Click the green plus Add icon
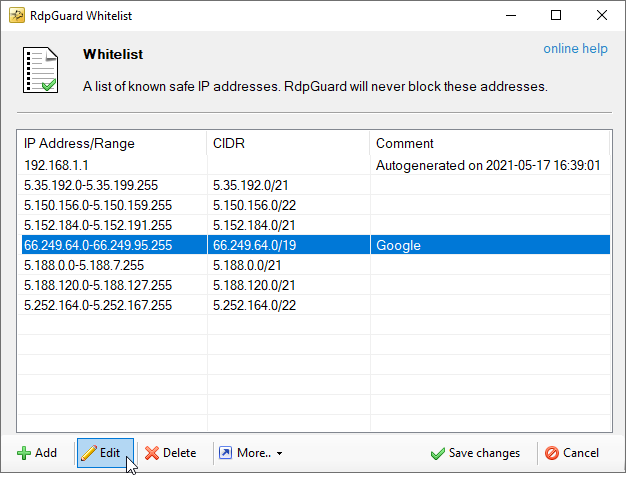The width and height of the screenshot is (626, 488). pos(24,453)
